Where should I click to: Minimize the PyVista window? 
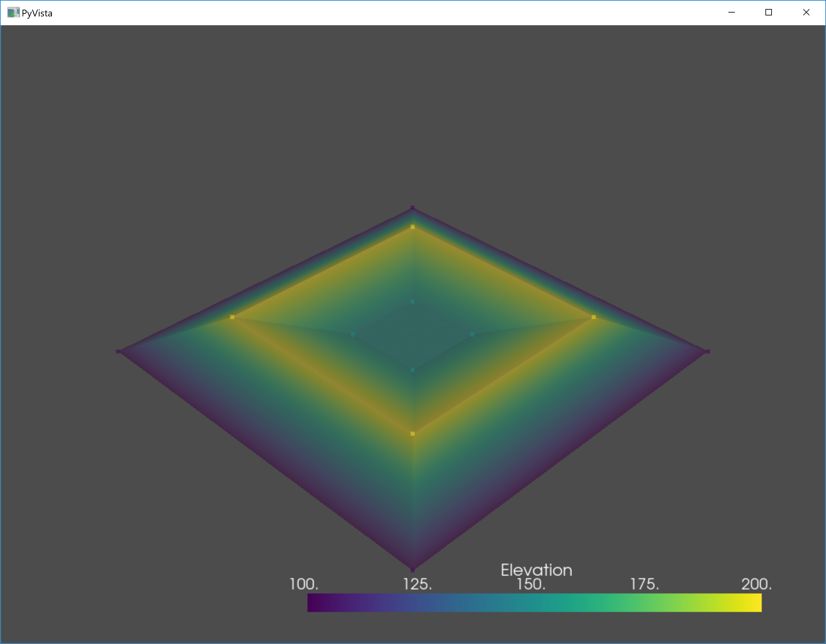(732, 13)
